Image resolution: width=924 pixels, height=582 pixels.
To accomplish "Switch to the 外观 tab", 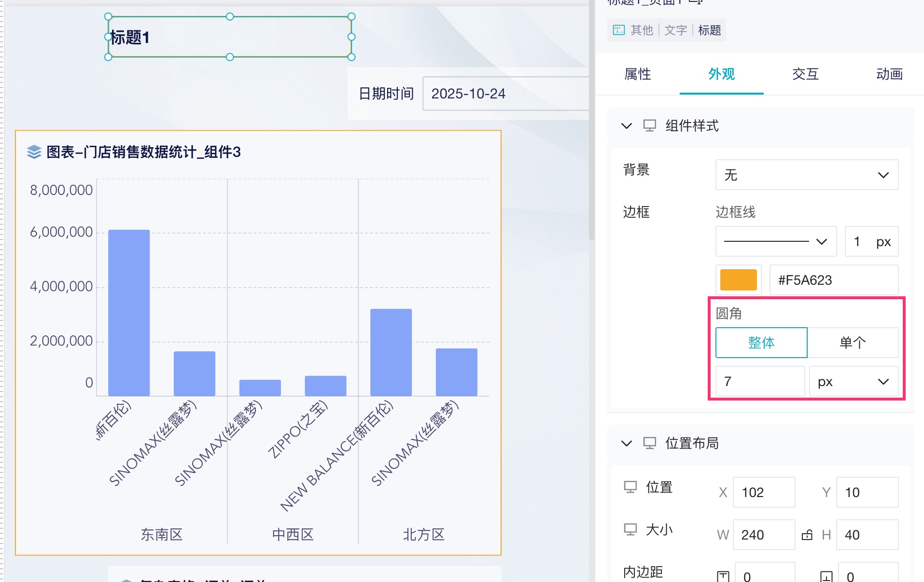I will pyautogui.click(x=721, y=74).
